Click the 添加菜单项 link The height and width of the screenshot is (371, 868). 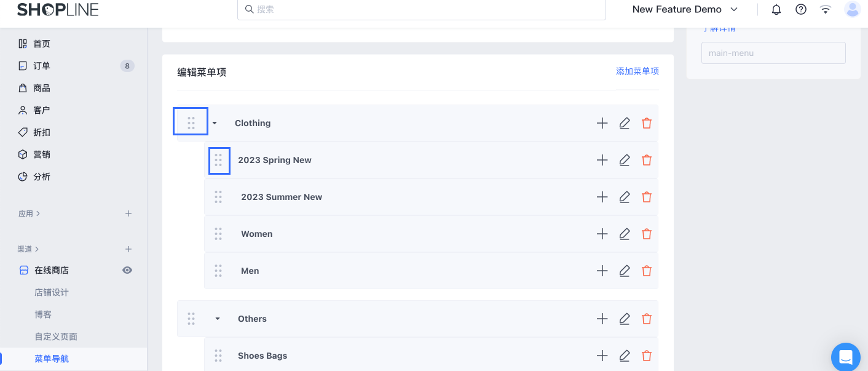tap(637, 71)
